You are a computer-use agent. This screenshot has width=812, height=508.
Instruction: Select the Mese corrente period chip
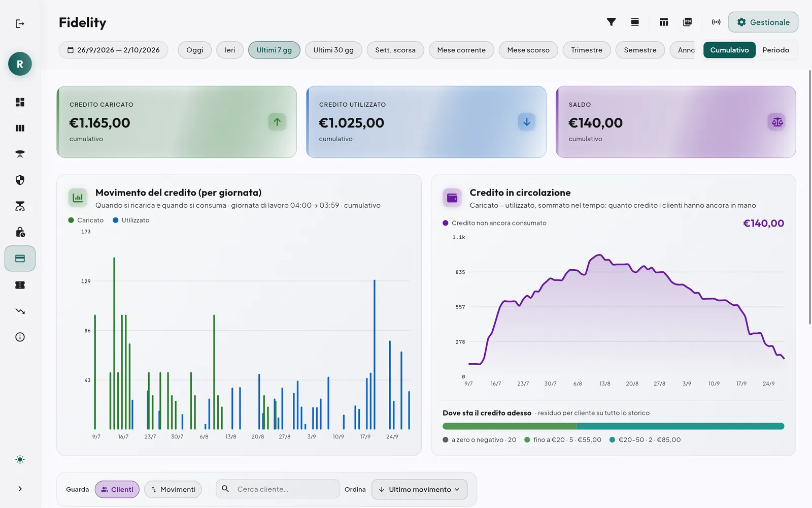click(461, 50)
